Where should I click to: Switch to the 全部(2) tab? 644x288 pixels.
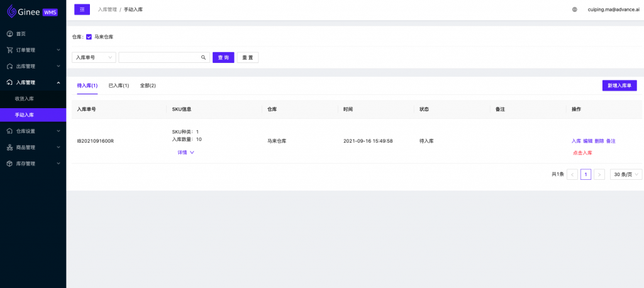pos(148,86)
